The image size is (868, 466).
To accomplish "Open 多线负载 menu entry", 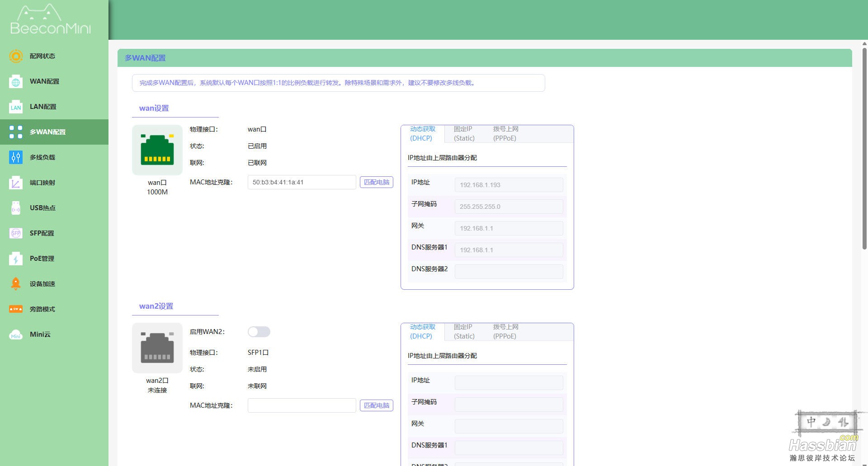I will coord(54,157).
